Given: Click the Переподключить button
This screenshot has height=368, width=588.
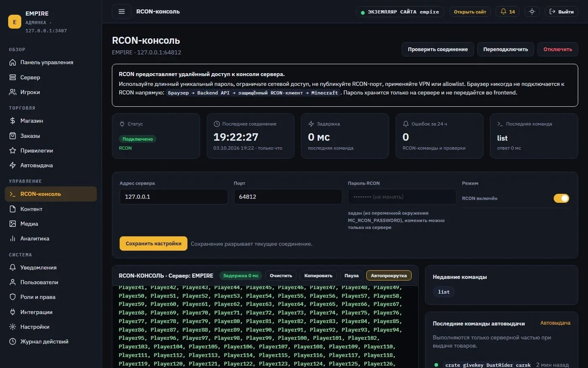Looking at the screenshot, I should 505,49.
